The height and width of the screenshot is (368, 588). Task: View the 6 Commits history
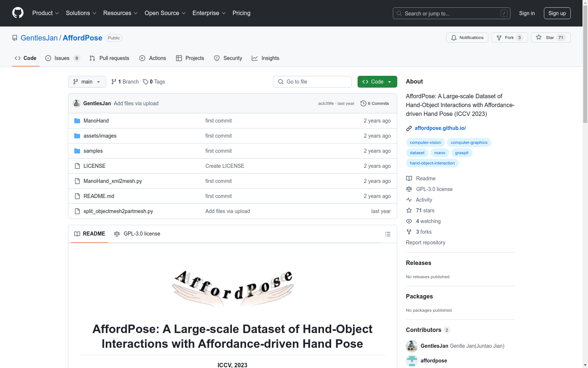tap(375, 103)
